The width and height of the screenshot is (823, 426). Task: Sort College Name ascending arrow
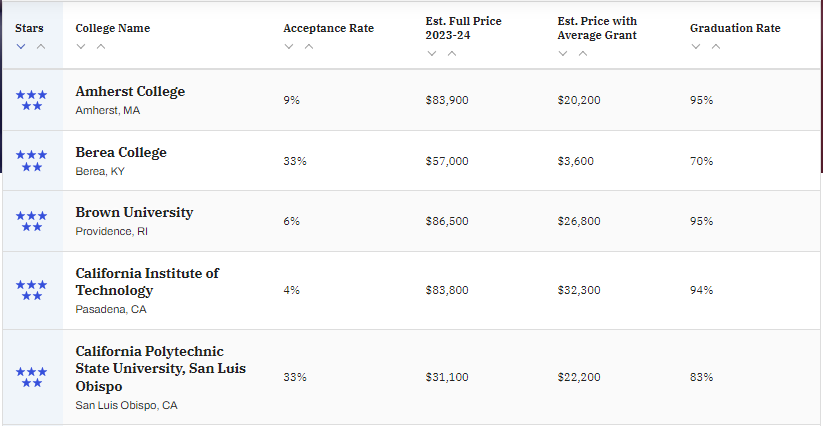(101, 46)
